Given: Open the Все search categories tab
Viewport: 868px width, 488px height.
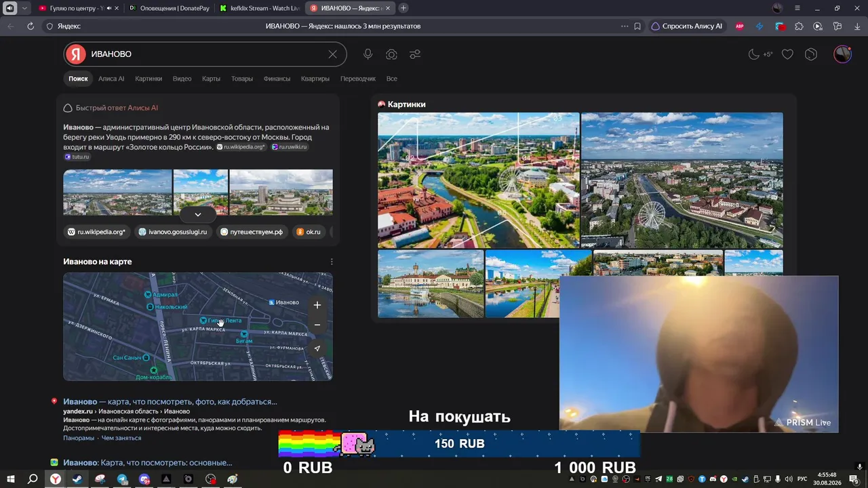Looking at the screenshot, I should (392, 79).
